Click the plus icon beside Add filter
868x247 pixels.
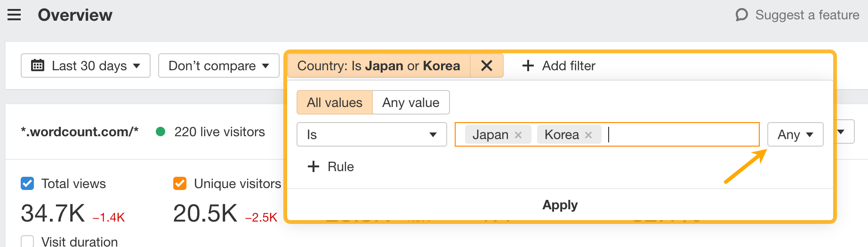528,66
